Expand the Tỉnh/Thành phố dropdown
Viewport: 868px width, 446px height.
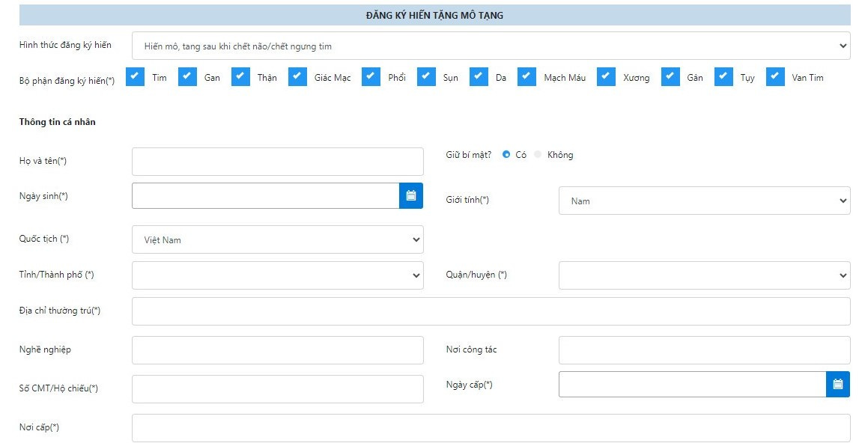278,275
